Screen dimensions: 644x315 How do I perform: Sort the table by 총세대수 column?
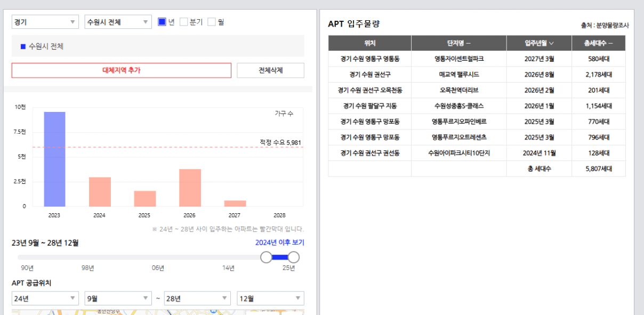[598, 43]
